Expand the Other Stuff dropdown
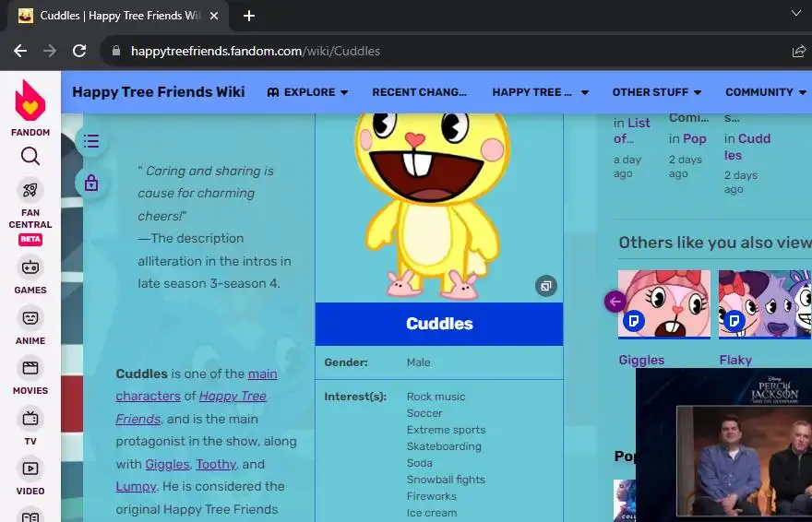Viewport: 812px width, 522px height. click(657, 92)
